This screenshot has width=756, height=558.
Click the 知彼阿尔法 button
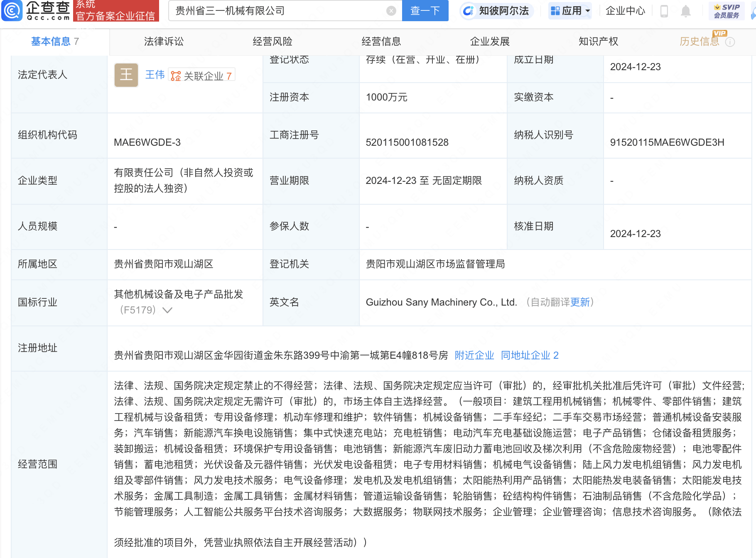point(497,11)
